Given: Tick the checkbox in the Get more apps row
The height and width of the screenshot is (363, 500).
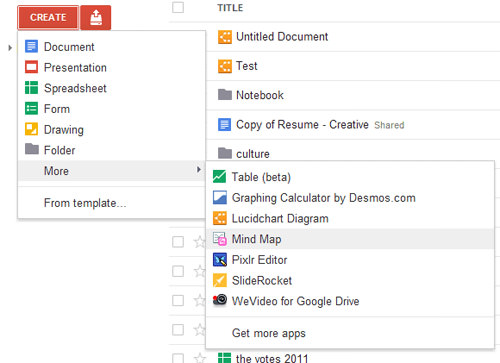Looking at the screenshot, I should (x=178, y=330).
